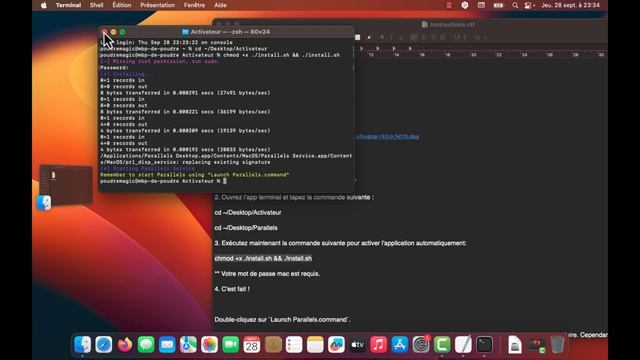The height and width of the screenshot is (360, 640).
Task: Align text right in TextEdit toolbar
Action: [x=433, y=37]
